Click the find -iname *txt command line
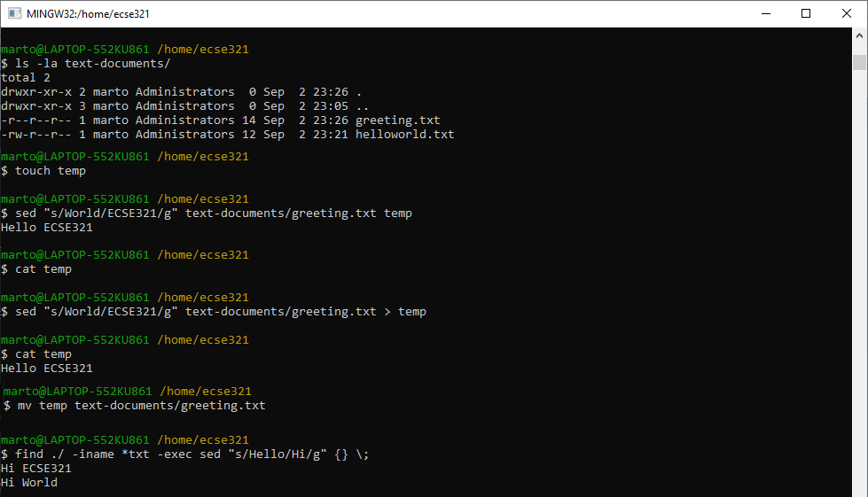 185,454
